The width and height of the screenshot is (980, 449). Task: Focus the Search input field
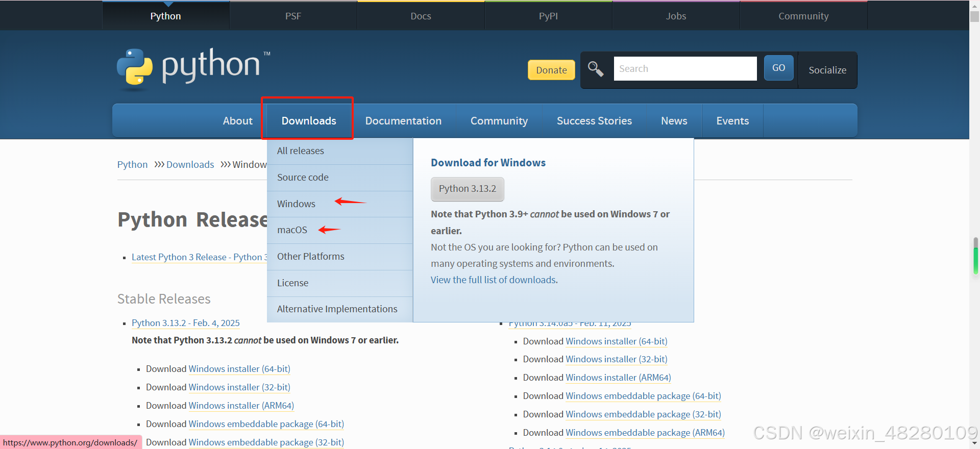[x=685, y=68]
